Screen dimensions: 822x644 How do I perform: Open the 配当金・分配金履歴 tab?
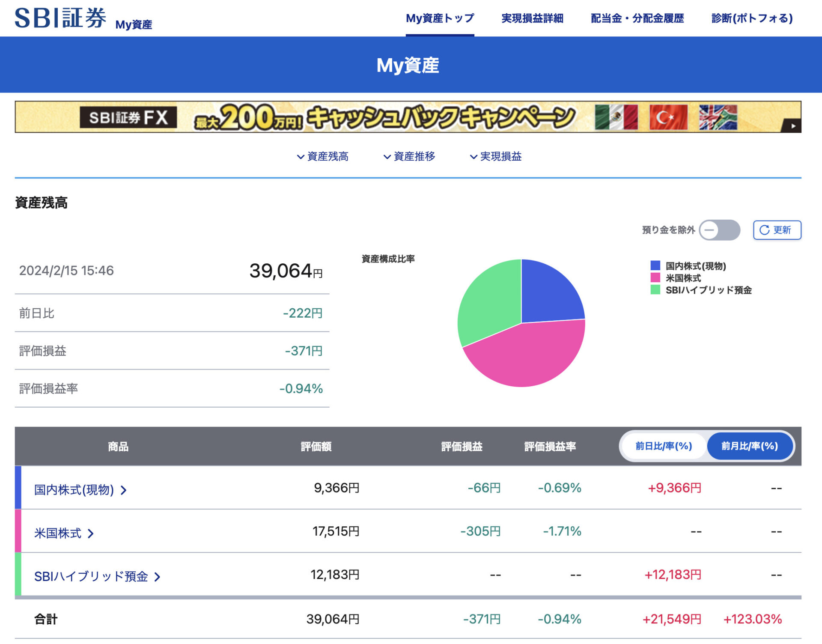click(x=637, y=18)
